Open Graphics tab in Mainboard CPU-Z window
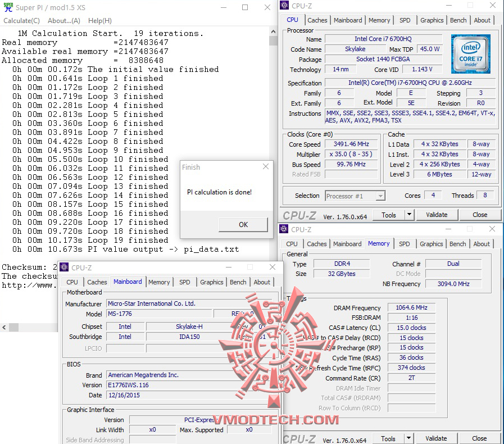 click(x=211, y=282)
